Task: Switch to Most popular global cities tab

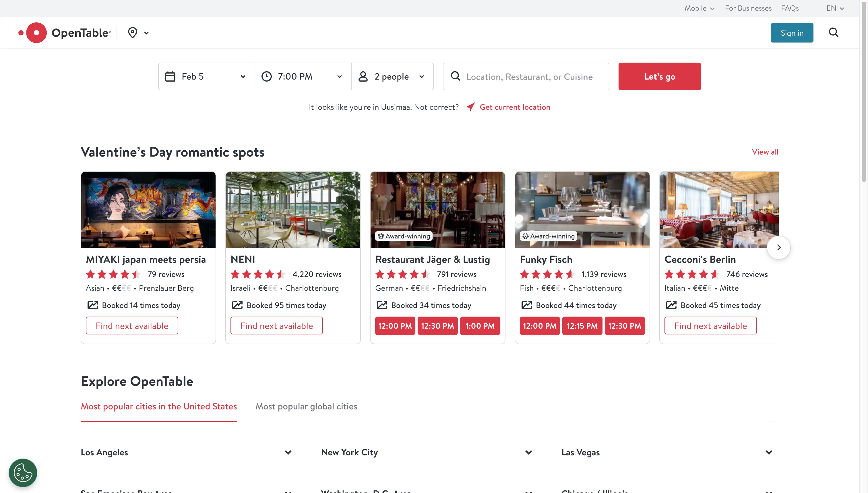Action: (x=306, y=406)
